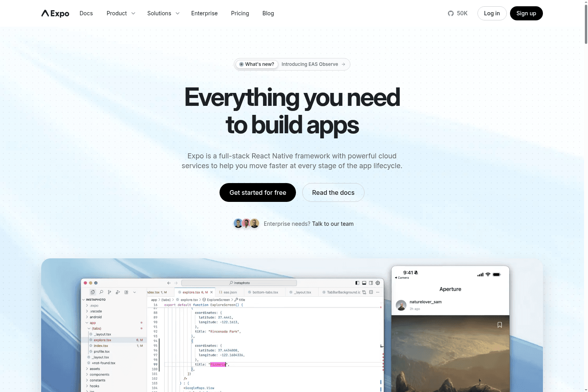Expand the android folder

pyautogui.click(x=87, y=317)
